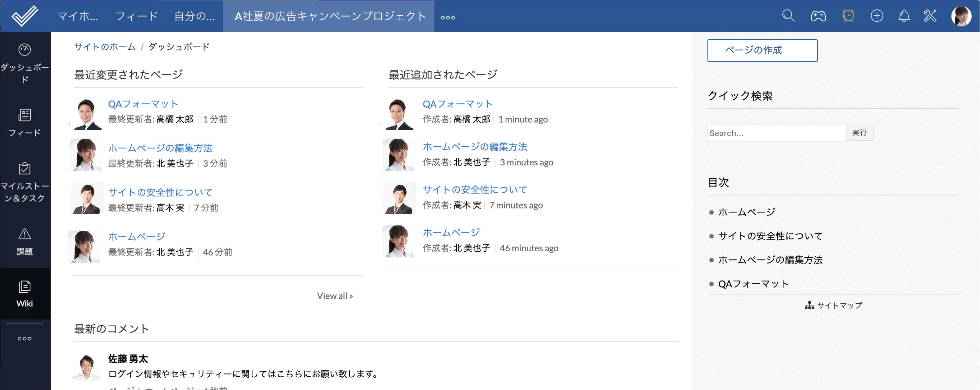The width and height of the screenshot is (980, 390).
Task: Open サイトの安全性について under recently changed pages
Action: 160,192
